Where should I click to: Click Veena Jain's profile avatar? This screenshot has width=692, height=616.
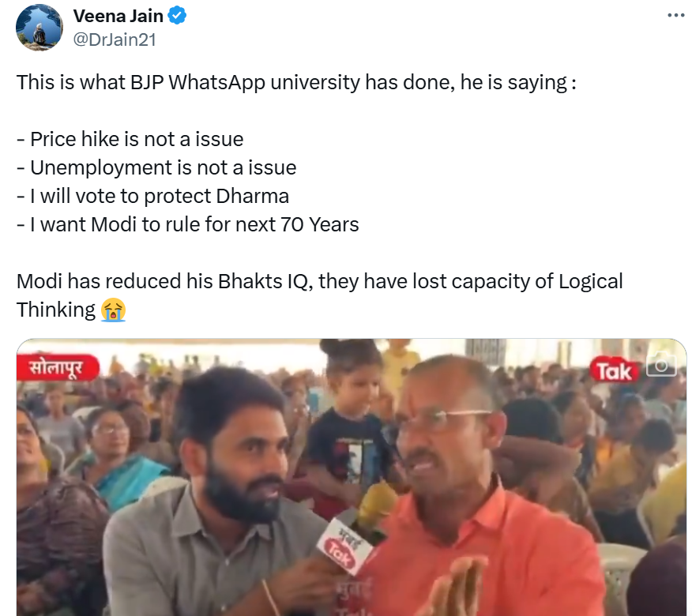point(39,28)
